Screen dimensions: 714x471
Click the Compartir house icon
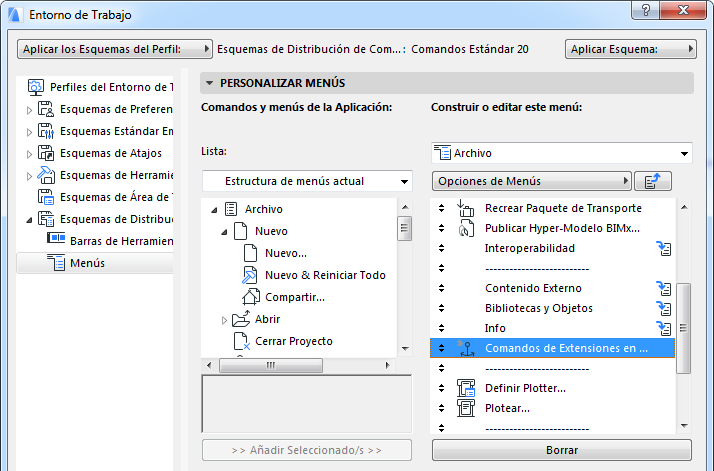click(x=251, y=297)
